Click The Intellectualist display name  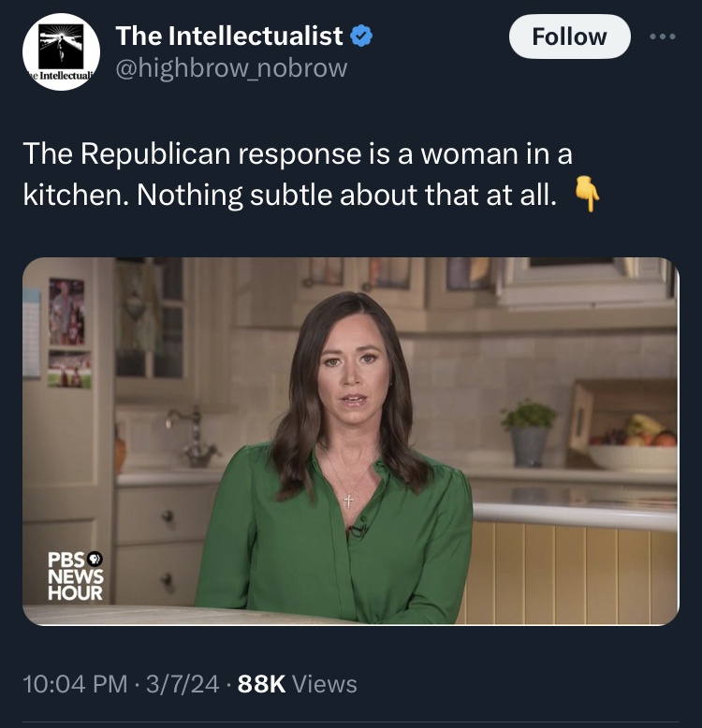coord(229,36)
